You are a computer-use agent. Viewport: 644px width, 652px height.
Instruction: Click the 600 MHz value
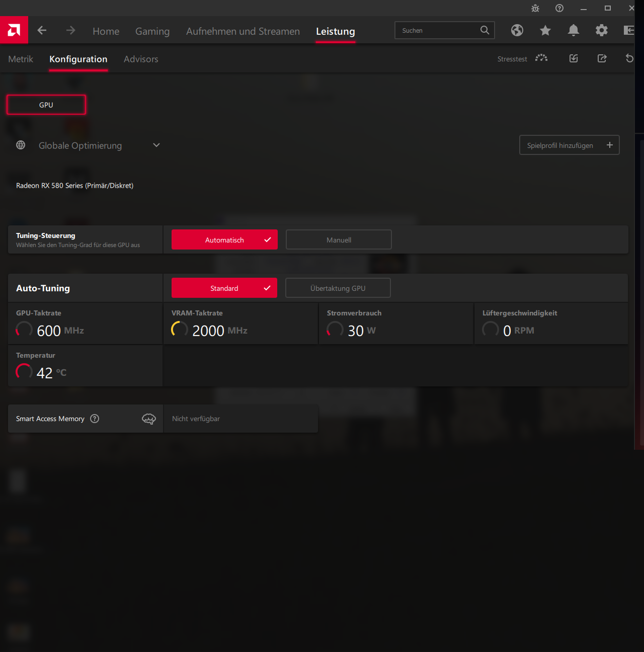click(x=60, y=331)
